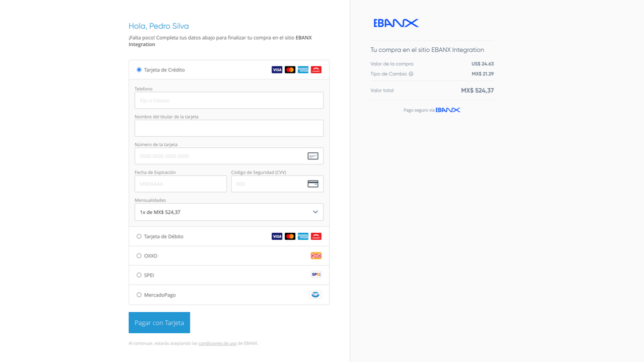
Task: Click the OXXO logo icon
Action: coord(316,255)
